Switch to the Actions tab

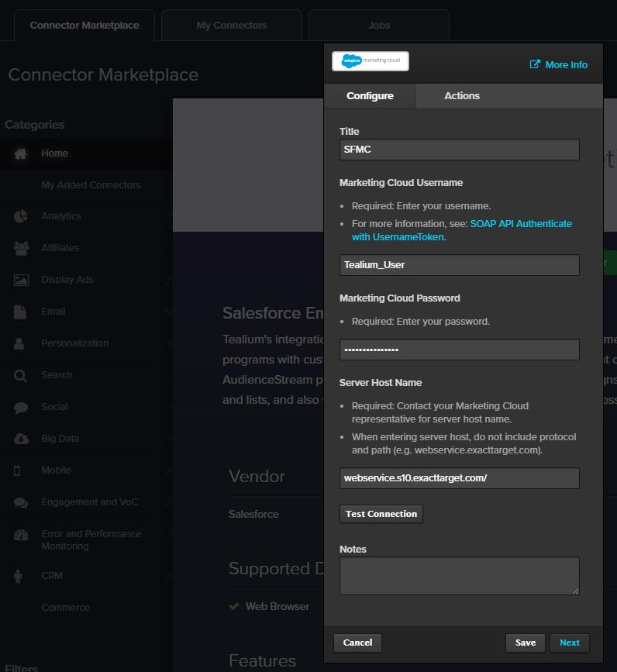[x=461, y=95]
